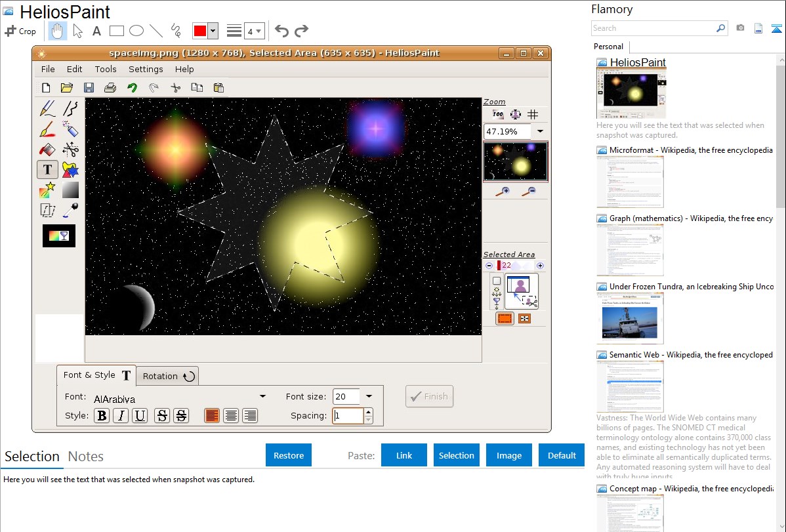Click the green undo arrow icon
786x532 pixels.
coord(132,88)
